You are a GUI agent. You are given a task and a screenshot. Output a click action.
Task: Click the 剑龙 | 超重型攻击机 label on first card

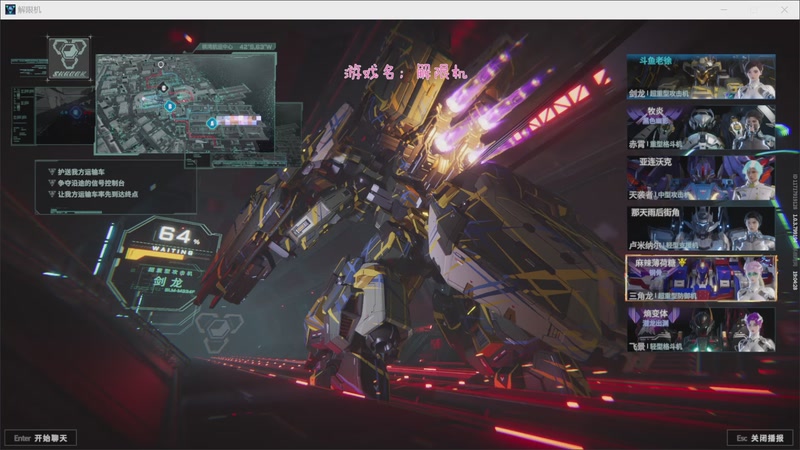[659, 93]
